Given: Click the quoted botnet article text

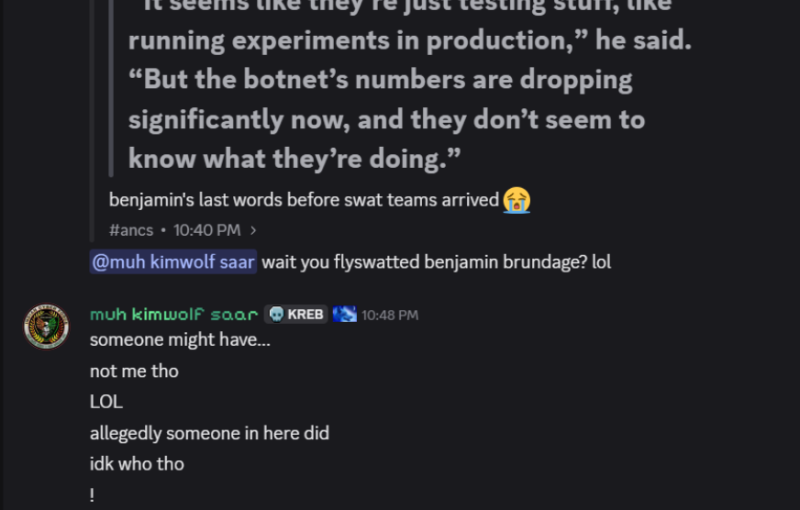Looking at the screenshot, I should 400,98.
